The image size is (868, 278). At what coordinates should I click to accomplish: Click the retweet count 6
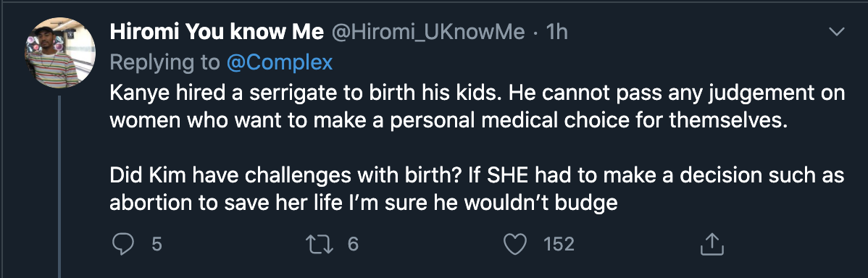click(353, 244)
